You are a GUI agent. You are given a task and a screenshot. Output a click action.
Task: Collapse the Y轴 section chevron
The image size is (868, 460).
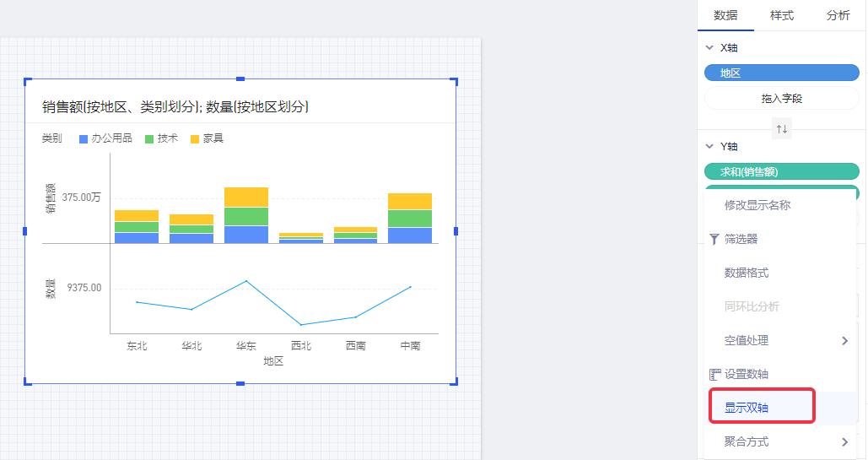(709, 146)
